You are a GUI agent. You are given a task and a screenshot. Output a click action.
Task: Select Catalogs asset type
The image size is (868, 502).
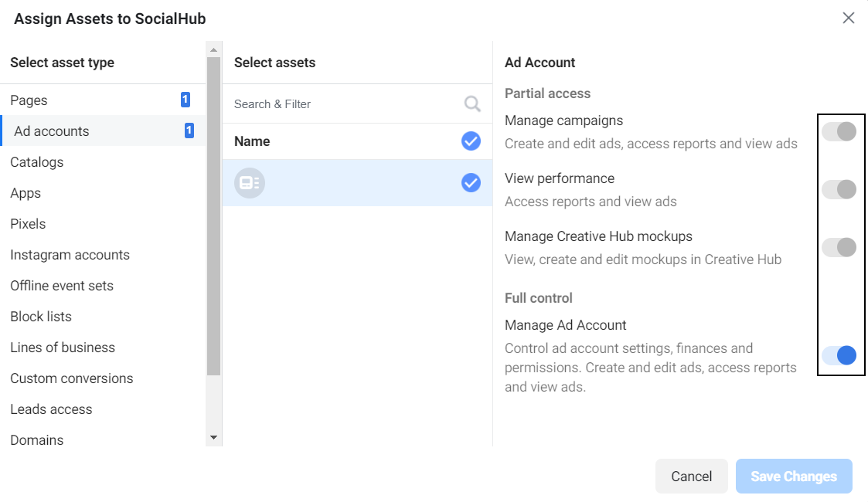(x=103, y=162)
